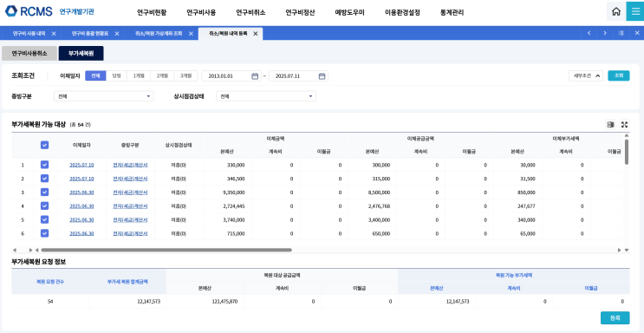Open row 1 date link 2025.07.10

tap(81, 165)
